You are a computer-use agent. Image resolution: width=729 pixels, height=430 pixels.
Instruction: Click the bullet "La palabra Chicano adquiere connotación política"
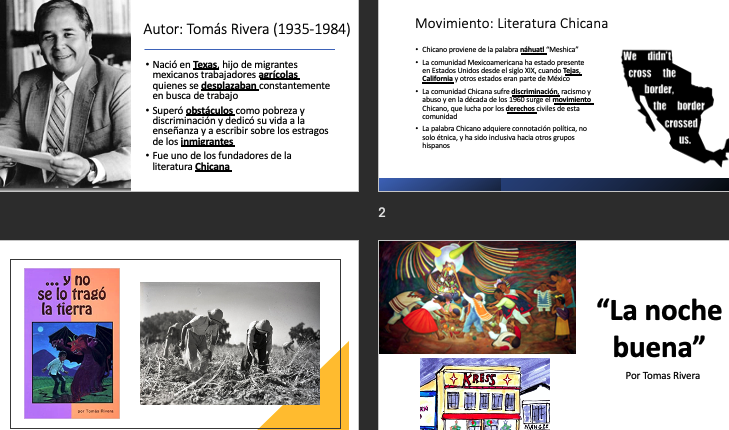pos(504,137)
